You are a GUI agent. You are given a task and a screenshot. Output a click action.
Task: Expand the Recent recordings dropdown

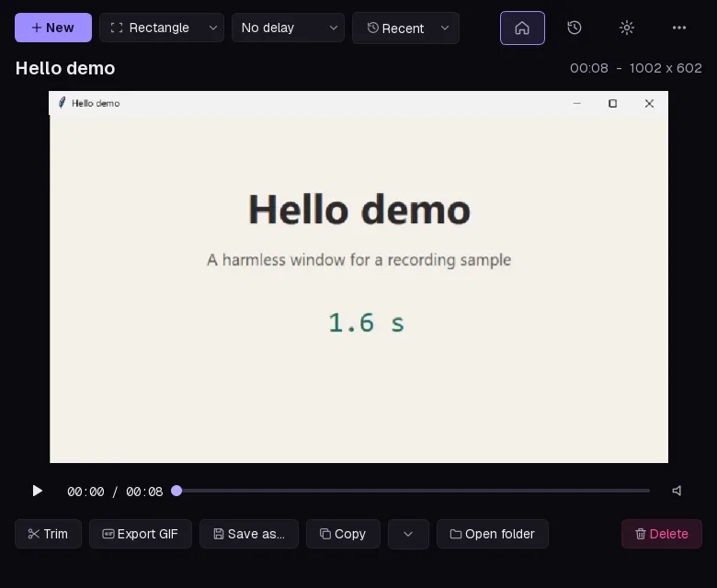click(405, 28)
